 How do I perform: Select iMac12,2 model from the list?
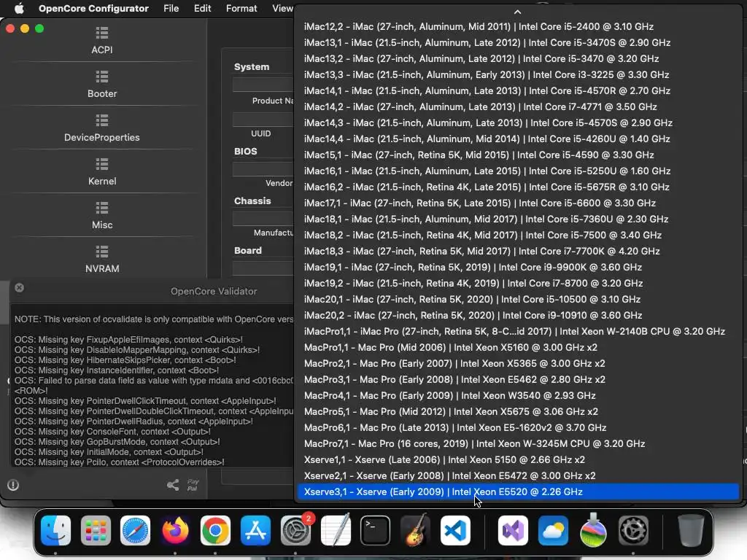518,27
